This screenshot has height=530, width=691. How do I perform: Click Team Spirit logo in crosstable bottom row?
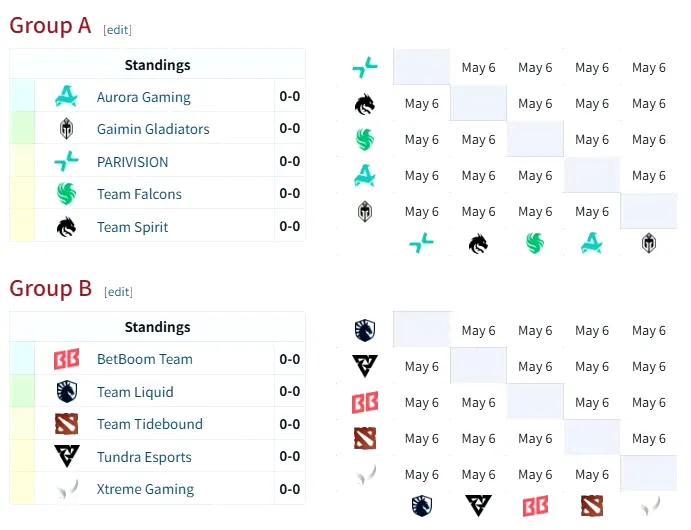point(478,244)
